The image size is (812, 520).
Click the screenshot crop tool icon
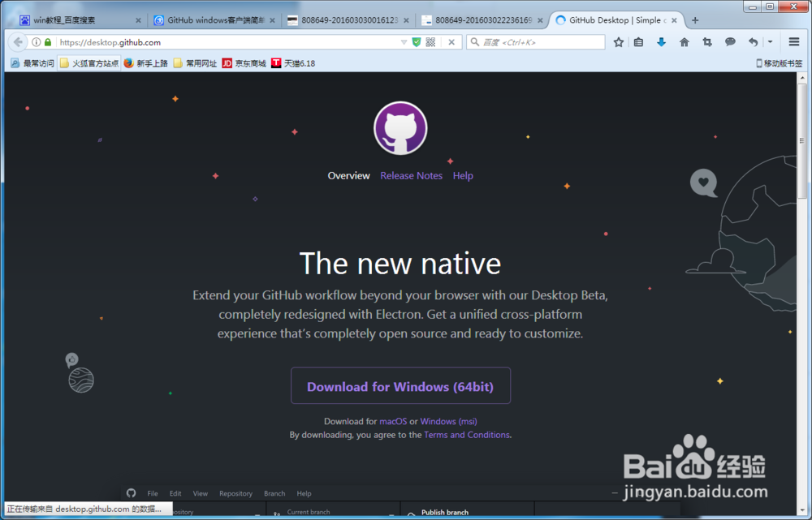point(707,42)
